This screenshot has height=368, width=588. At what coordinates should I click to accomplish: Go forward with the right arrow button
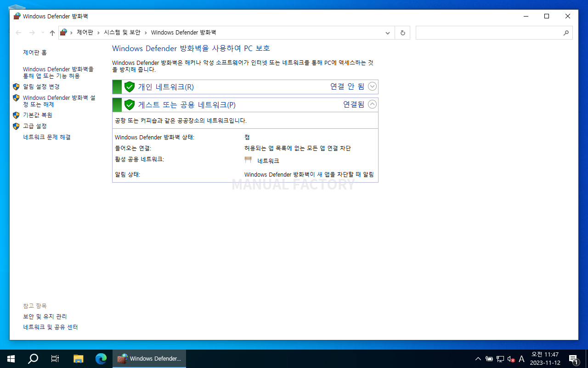(x=32, y=33)
